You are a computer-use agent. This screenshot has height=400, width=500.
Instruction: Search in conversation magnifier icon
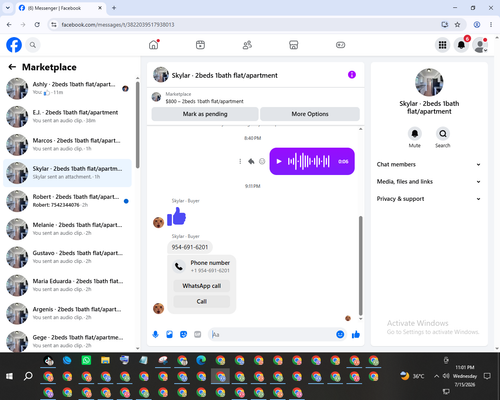[x=443, y=134]
